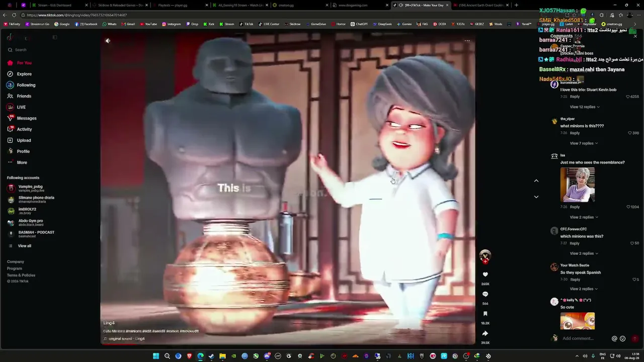Share the video with the arrow icon
The height and width of the screenshot is (362, 644).
point(485,333)
